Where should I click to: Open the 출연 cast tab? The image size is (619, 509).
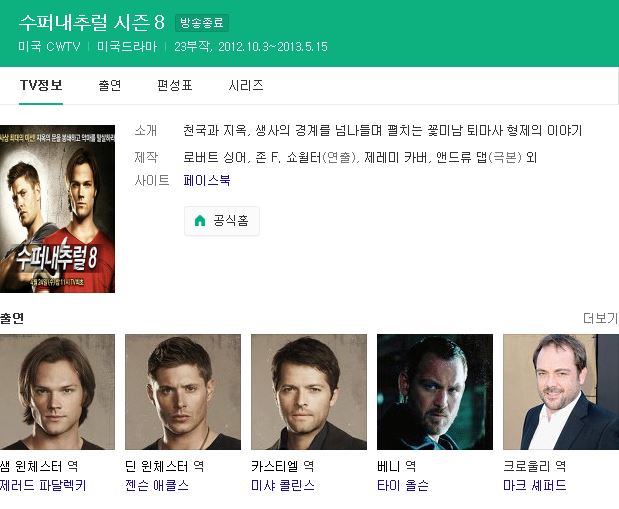tap(110, 85)
